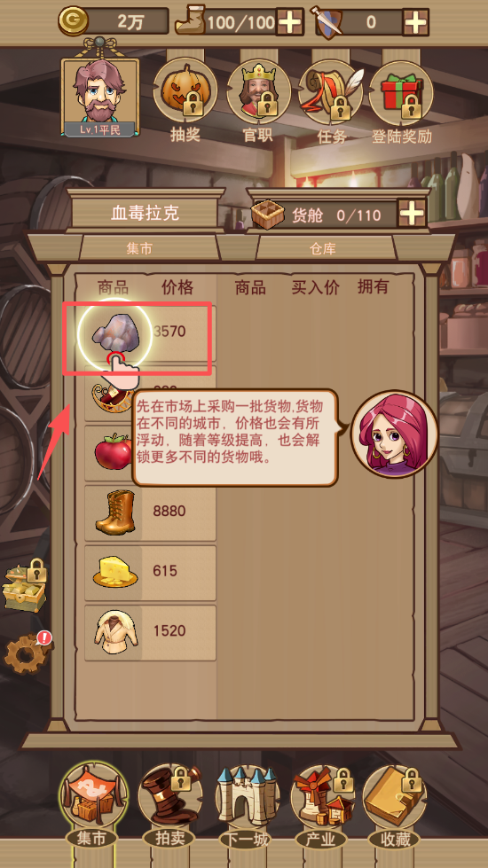Select the leather boots priced 8880
This screenshot has height=868, width=488.
click(150, 512)
